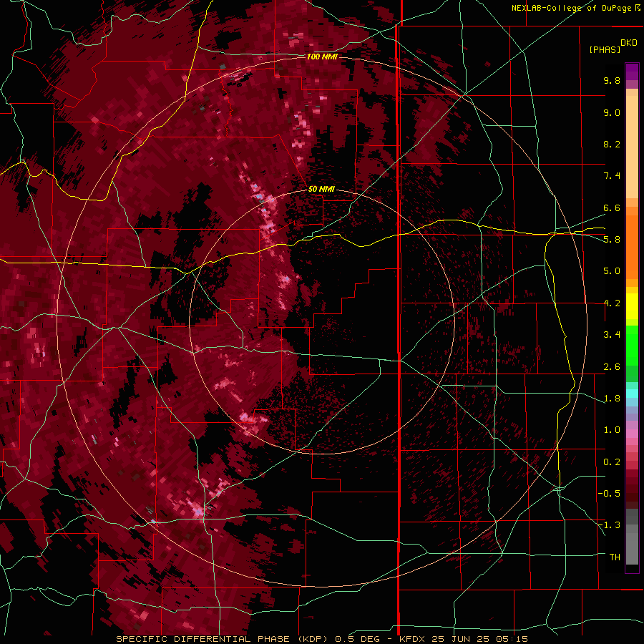Click the 2.6 legend value
644x644 pixels.
pyautogui.click(x=612, y=367)
